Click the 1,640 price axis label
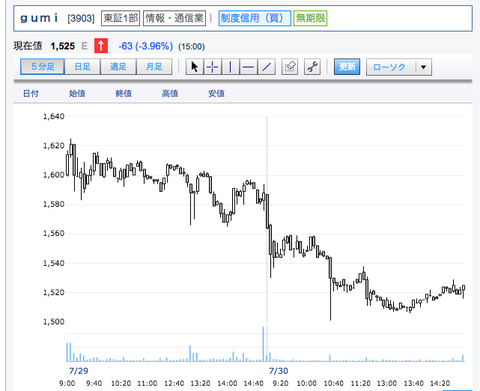This screenshot has width=480, height=391. [54, 116]
